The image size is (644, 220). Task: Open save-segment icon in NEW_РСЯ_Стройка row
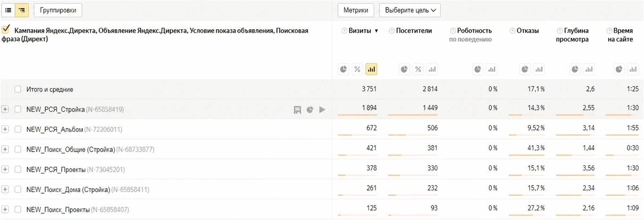(297, 109)
